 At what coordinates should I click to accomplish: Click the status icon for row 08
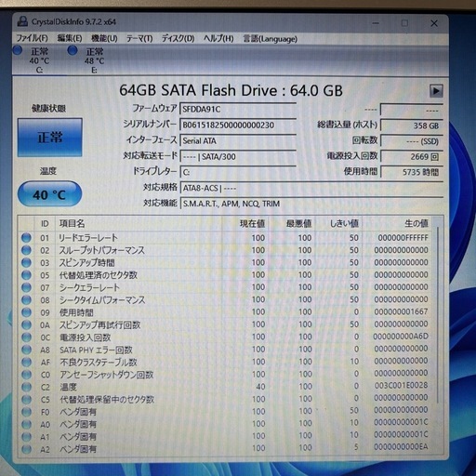click(26, 299)
